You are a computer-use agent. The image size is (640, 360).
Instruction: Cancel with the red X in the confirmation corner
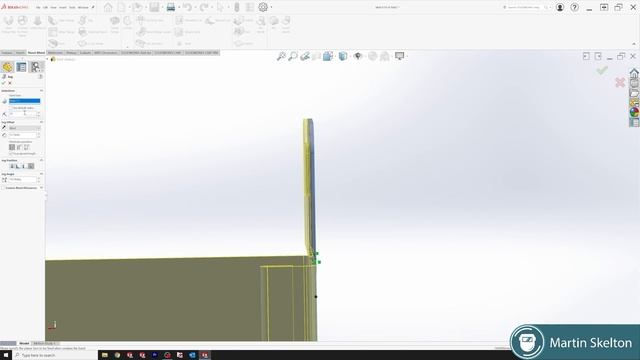pyautogui.click(x=620, y=82)
